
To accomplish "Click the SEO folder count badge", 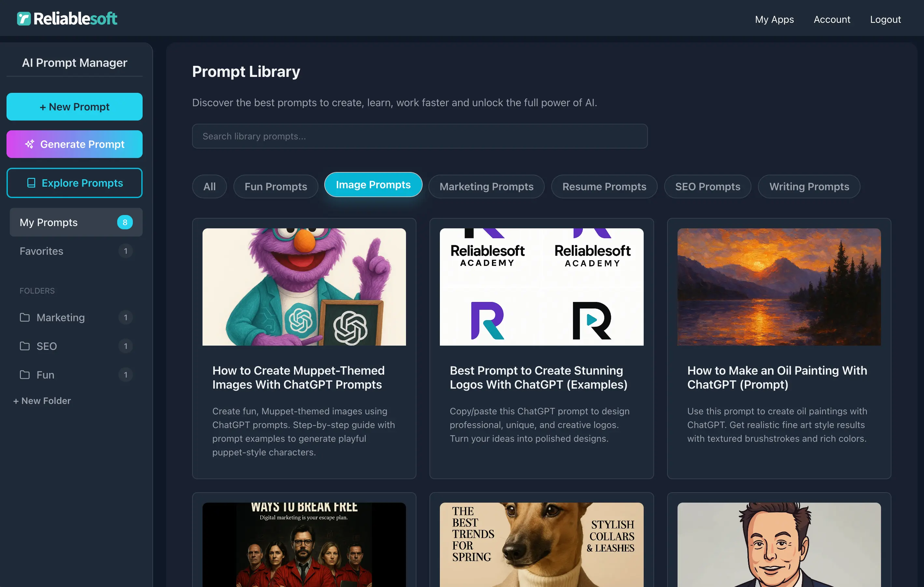I will coord(125,346).
